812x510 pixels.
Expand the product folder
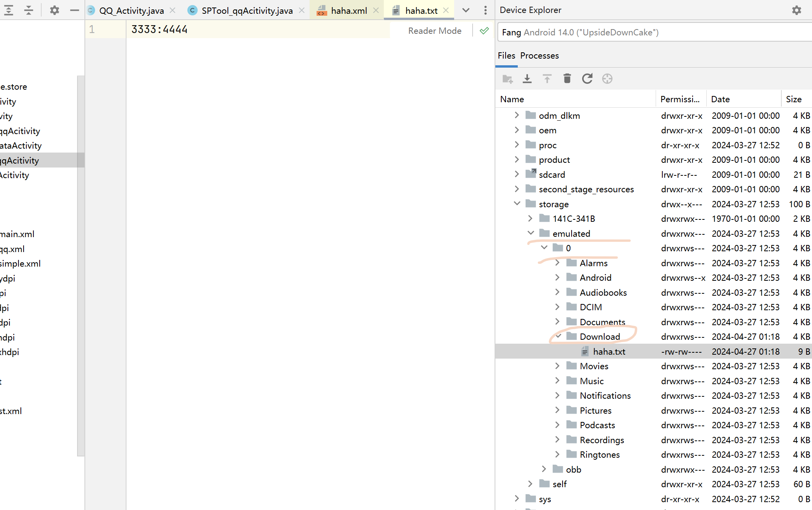(x=517, y=159)
